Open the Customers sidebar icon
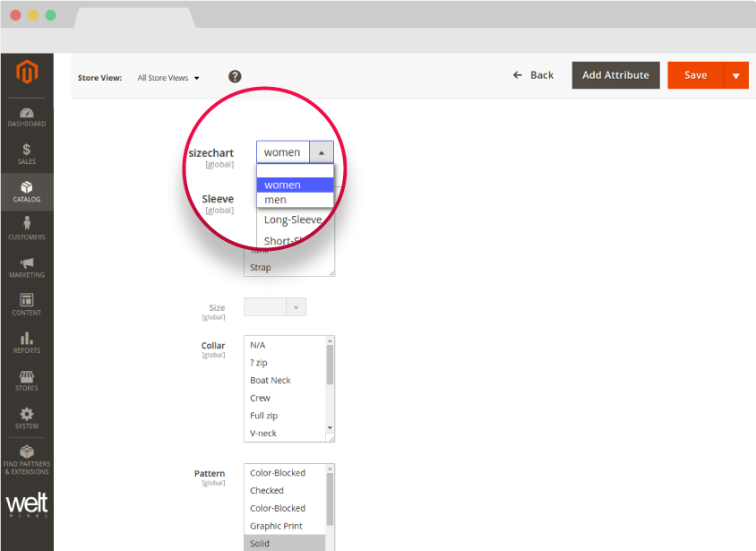The width and height of the screenshot is (756, 551). point(26,228)
